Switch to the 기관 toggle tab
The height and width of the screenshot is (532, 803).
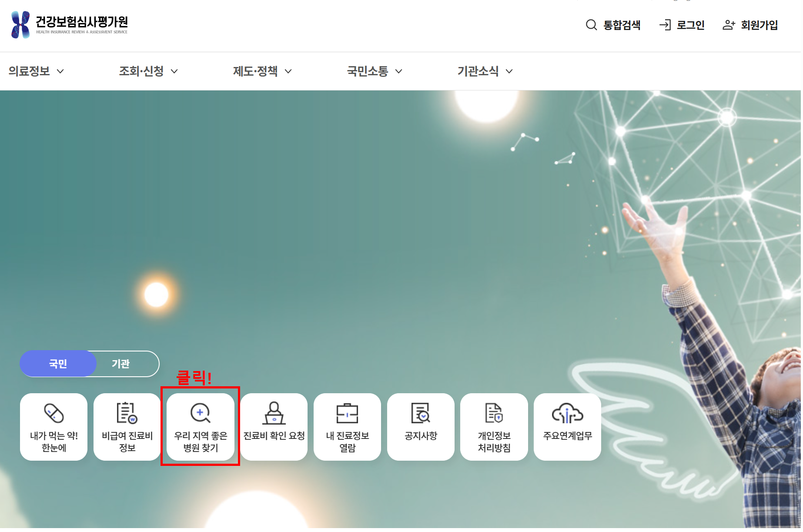coord(121,364)
